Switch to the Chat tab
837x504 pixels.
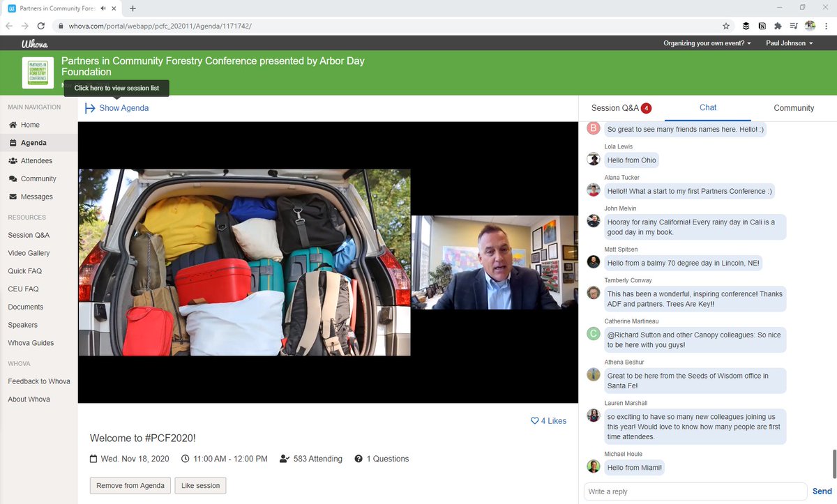point(708,108)
